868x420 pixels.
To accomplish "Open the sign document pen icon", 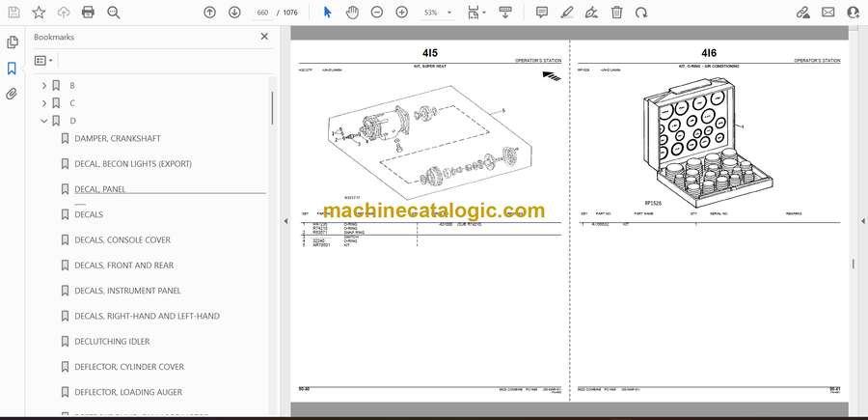I will (x=592, y=13).
